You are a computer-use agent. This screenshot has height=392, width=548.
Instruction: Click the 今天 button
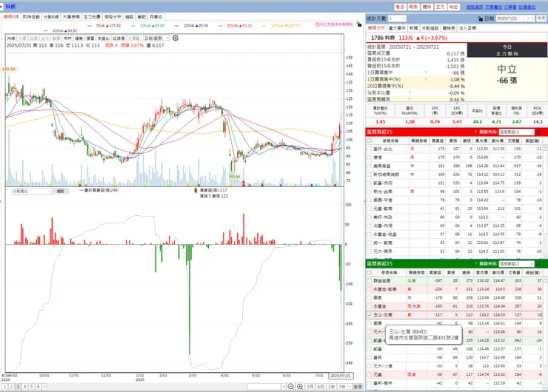point(541,18)
